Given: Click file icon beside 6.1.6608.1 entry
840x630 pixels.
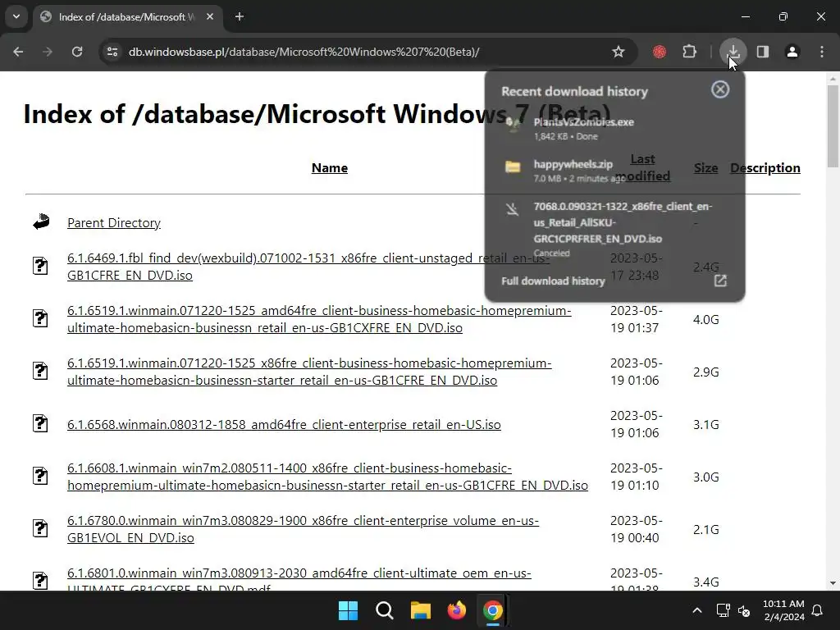Looking at the screenshot, I should [x=40, y=476].
